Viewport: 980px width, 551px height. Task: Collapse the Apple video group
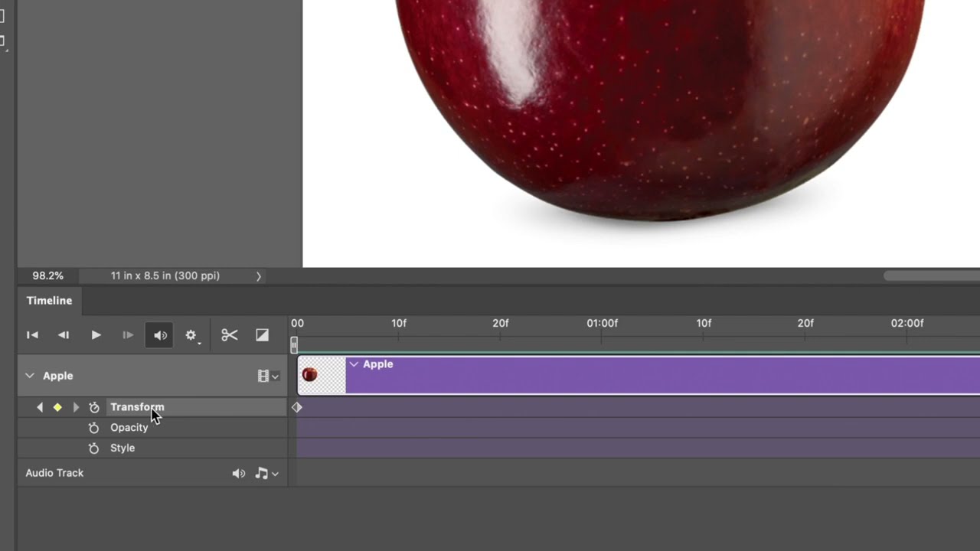click(29, 376)
